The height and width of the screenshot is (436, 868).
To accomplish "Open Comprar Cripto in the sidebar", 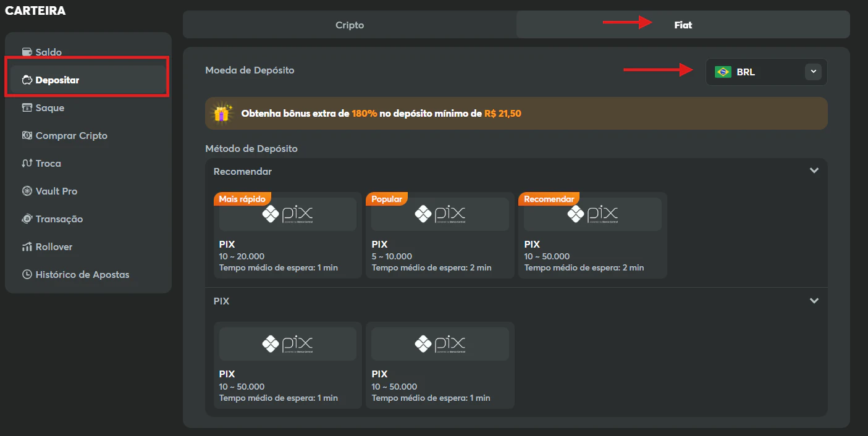I will tap(88, 135).
